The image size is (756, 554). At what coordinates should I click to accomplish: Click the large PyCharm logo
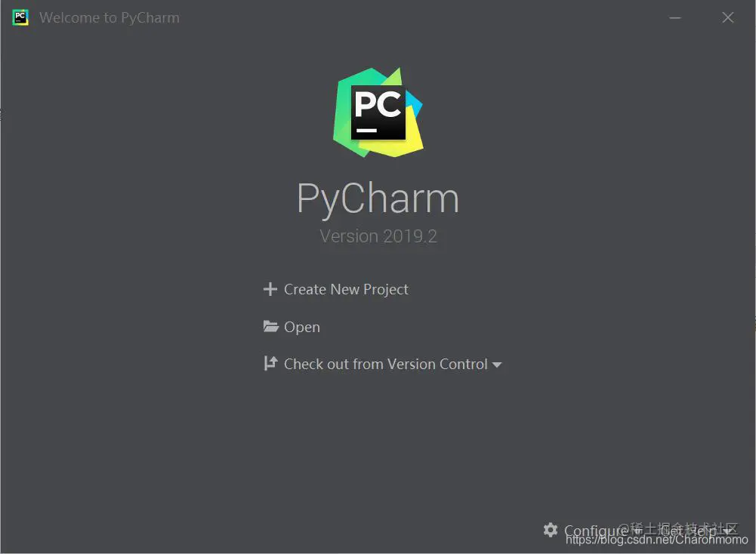point(378,112)
